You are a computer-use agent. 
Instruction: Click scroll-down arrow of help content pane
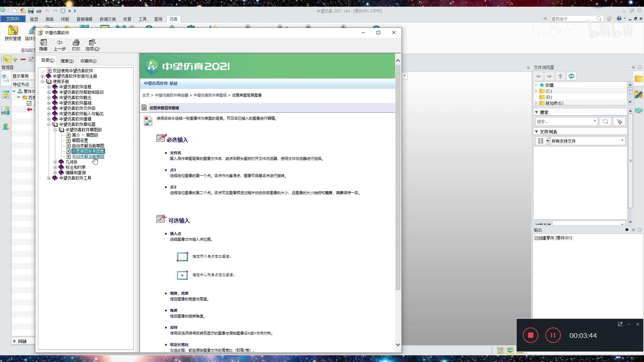pos(398,345)
